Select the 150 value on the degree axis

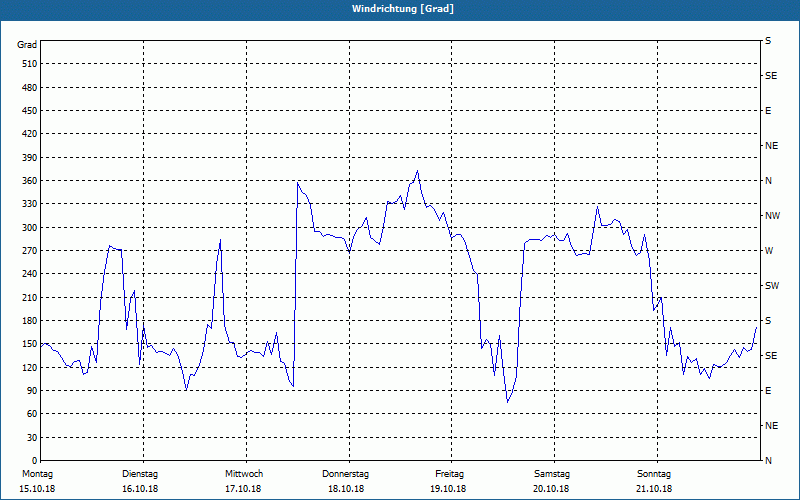[30, 344]
